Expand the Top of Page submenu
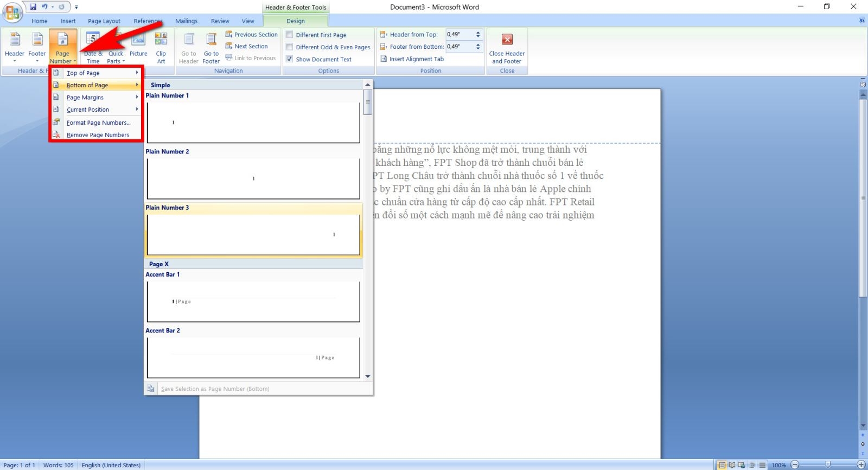The width and height of the screenshot is (868, 470). pyautogui.click(x=96, y=73)
